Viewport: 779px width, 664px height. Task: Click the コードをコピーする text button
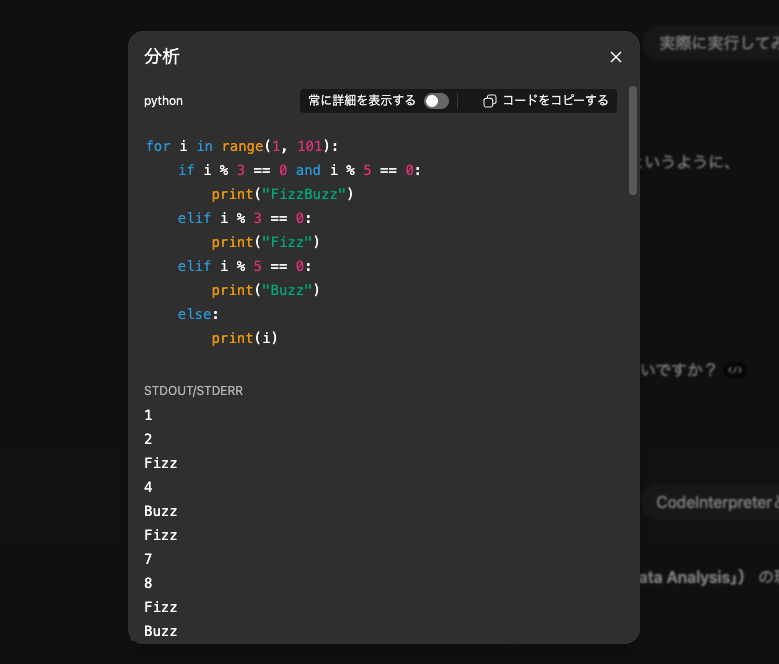click(x=555, y=101)
